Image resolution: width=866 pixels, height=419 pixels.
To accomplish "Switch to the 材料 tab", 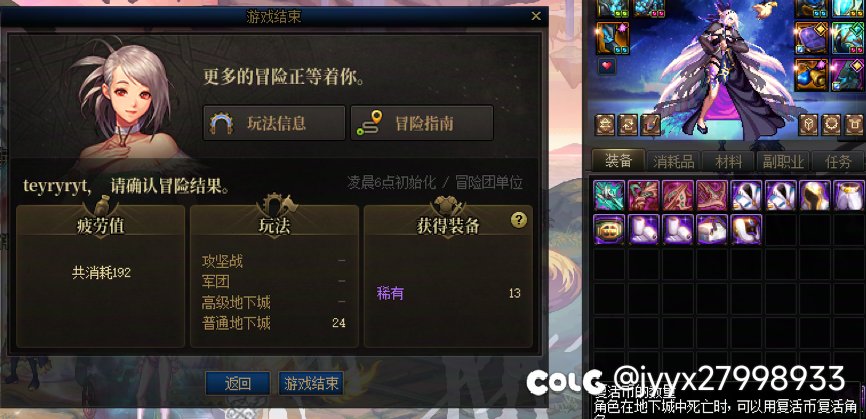I will 728,162.
